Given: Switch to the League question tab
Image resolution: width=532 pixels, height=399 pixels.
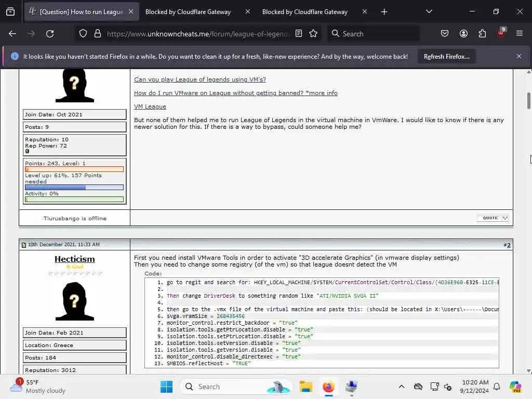Looking at the screenshot, I should pyautogui.click(x=82, y=12).
